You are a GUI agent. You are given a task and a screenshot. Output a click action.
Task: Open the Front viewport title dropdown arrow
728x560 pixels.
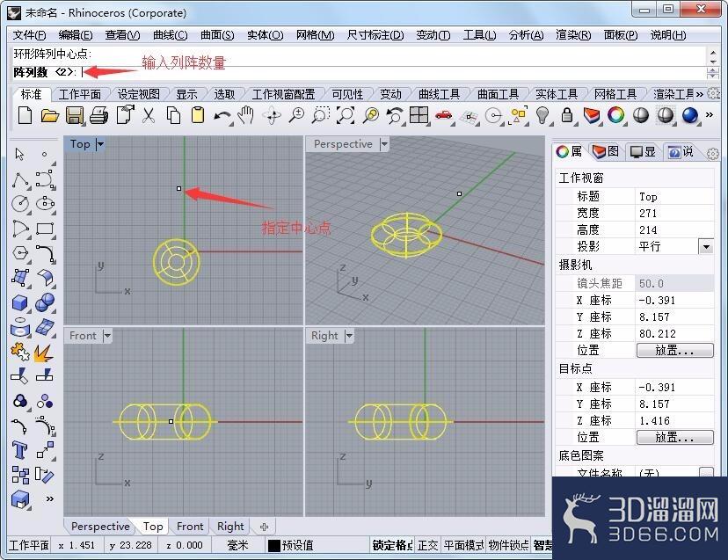pos(108,336)
